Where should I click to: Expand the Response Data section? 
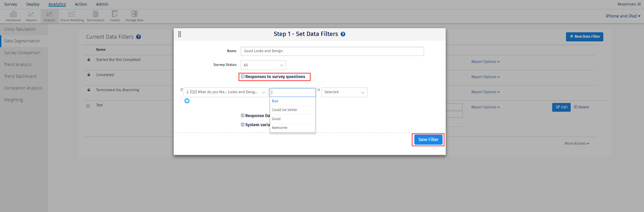point(243,115)
